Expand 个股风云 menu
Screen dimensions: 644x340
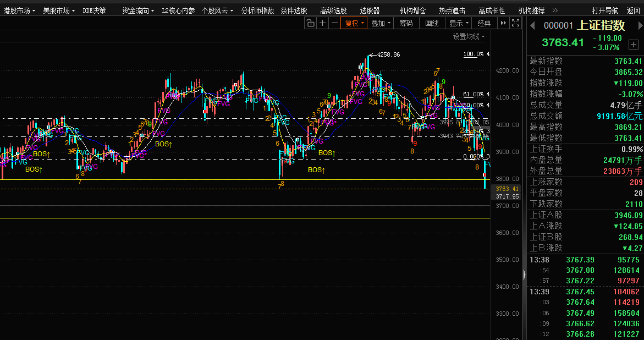click(x=217, y=10)
